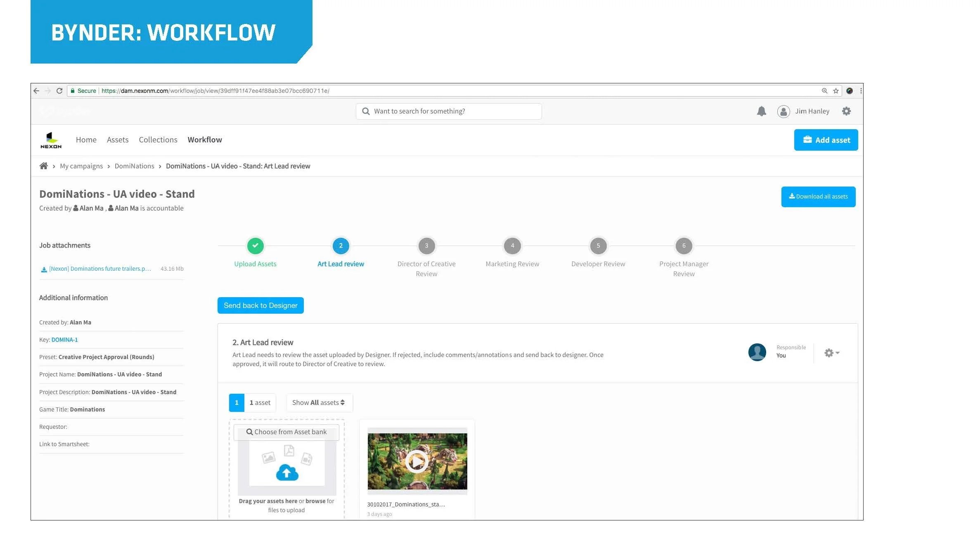Viewport: 980px width, 551px height.
Task: Click the search input field
Action: 449,111
